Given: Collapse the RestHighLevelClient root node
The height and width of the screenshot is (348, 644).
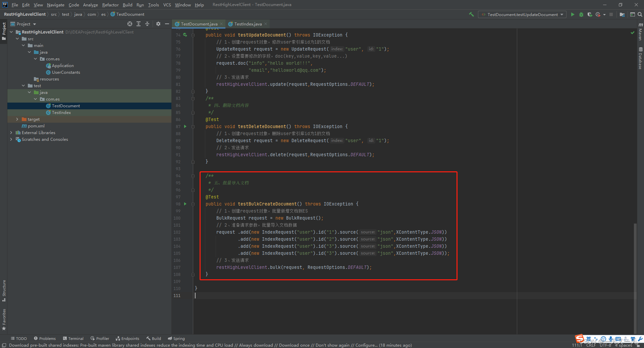Looking at the screenshot, I should tap(11, 32).
